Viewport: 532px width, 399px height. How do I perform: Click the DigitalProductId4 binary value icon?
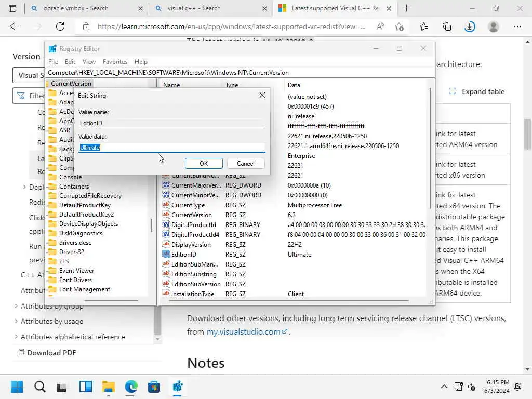[166, 234]
